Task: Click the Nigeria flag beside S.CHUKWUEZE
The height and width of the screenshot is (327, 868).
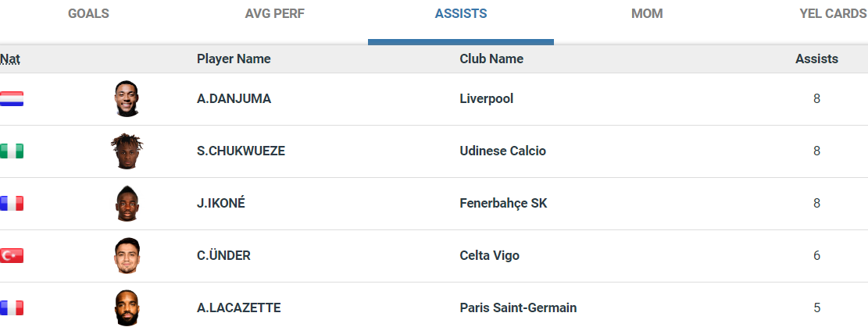Action: coord(12,151)
